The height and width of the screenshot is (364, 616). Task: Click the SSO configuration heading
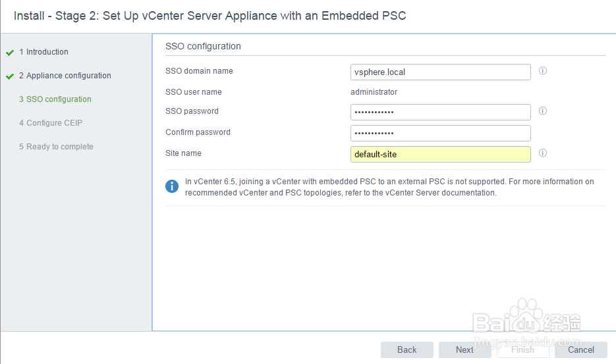[x=203, y=46]
